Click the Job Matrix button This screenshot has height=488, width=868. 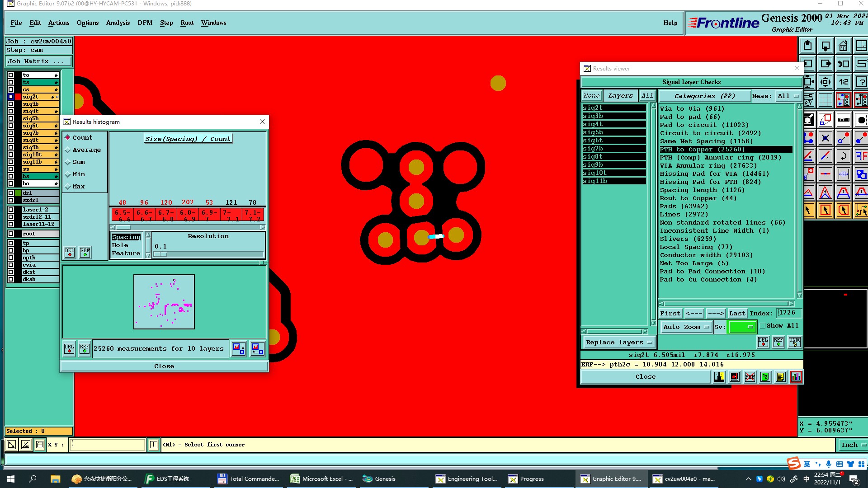coord(38,61)
